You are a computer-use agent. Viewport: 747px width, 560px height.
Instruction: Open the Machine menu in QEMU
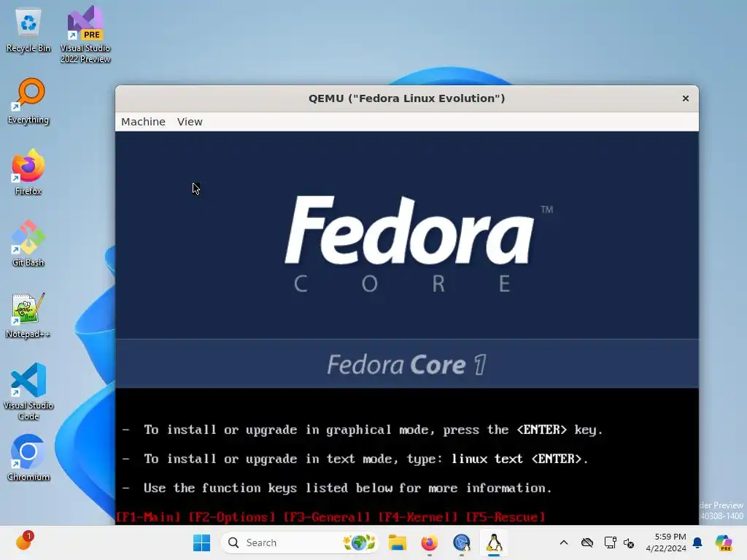click(x=143, y=122)
